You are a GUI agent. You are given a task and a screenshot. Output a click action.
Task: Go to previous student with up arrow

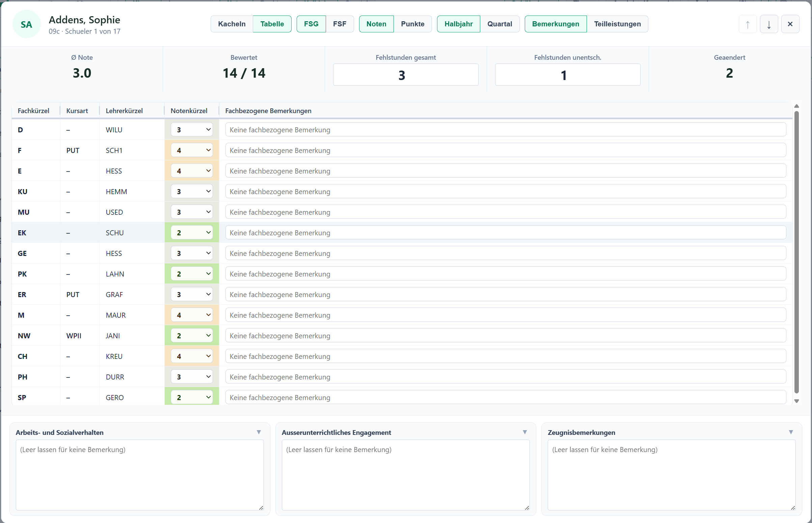748,24
